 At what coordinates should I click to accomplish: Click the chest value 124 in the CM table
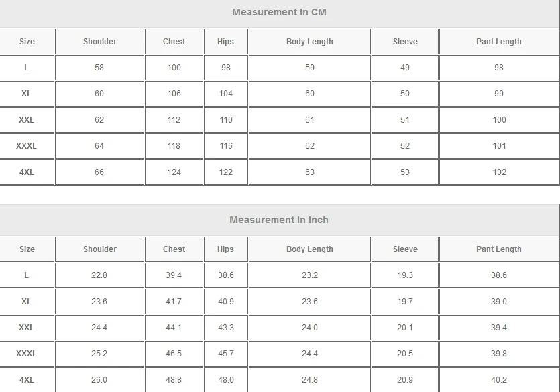pyautogui.click(x=174, y=172)
